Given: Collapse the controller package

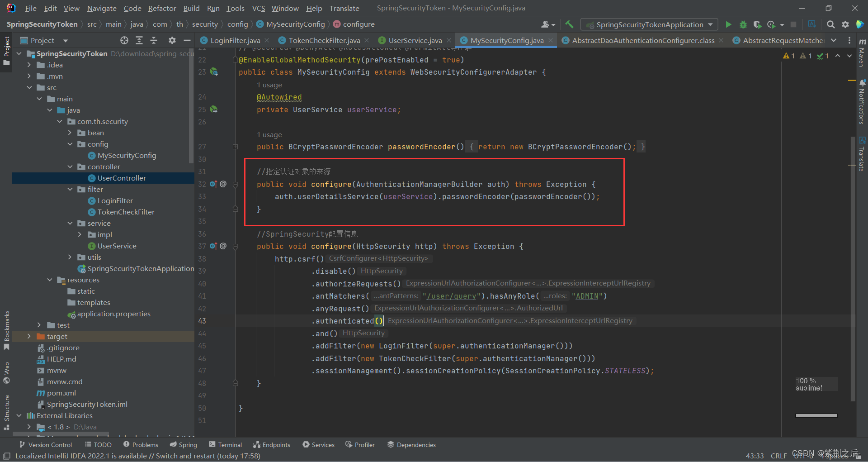Looking at the screenshot, I should (70, 167).
